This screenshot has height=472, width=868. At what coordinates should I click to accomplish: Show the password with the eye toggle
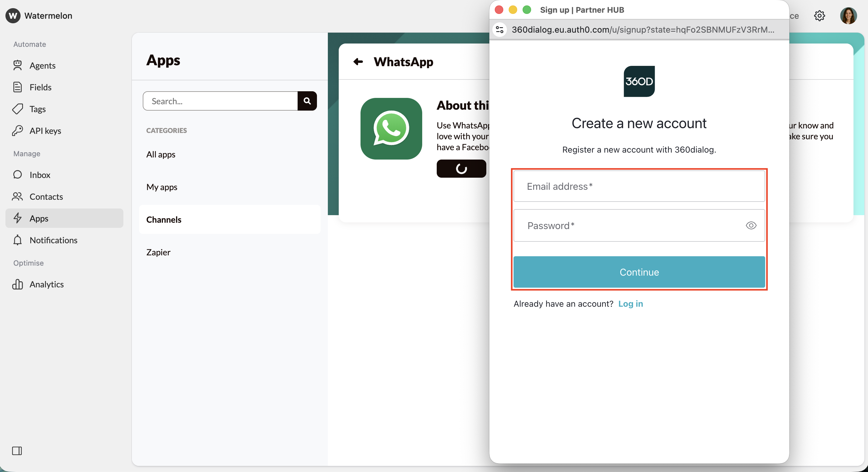[751, 225]
